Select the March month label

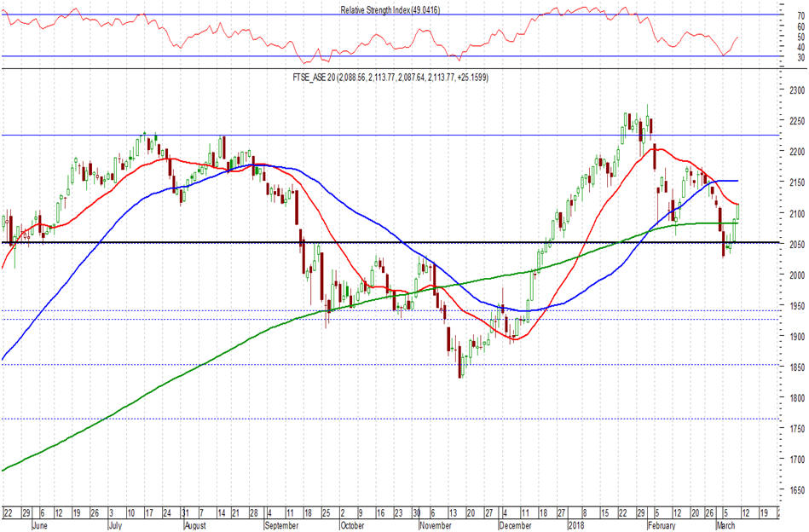(x=726, y=525)
